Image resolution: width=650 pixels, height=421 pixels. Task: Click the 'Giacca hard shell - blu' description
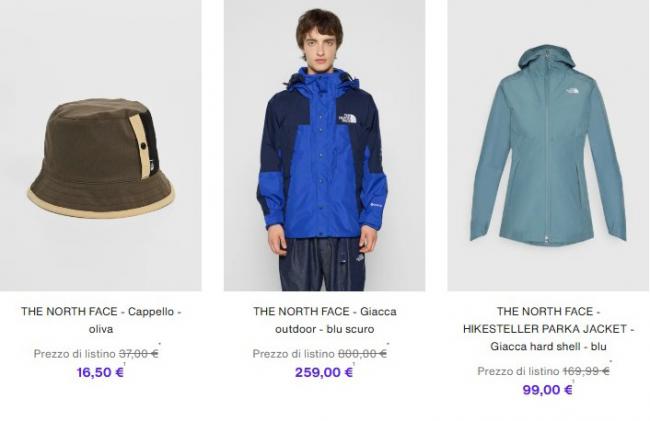pyautogui.click(x=548, y=346)
